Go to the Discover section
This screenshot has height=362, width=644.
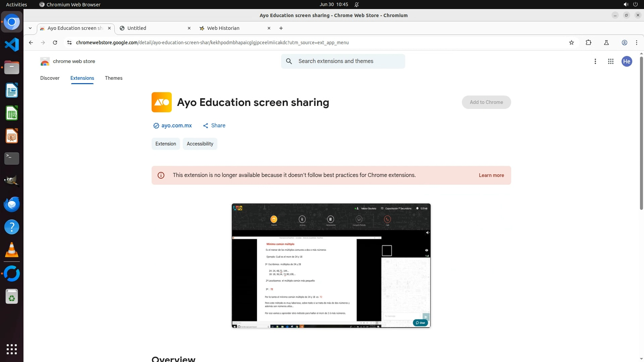click(50, 78)
